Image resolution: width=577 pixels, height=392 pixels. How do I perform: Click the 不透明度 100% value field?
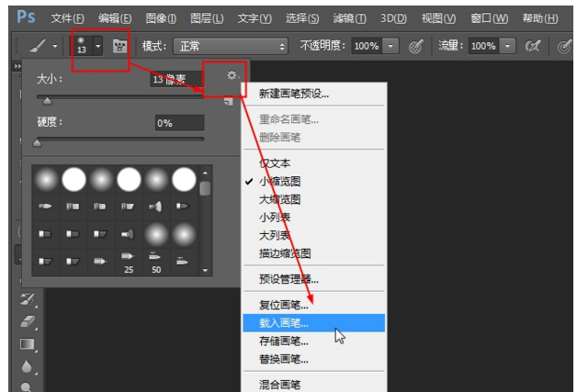(367, 46)
